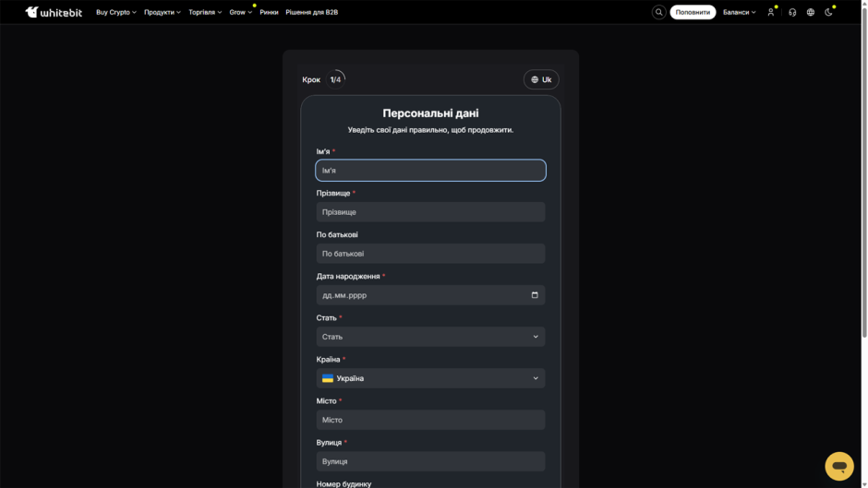
Task: Expand the Стать dropdown
Action: coord(430,337)
